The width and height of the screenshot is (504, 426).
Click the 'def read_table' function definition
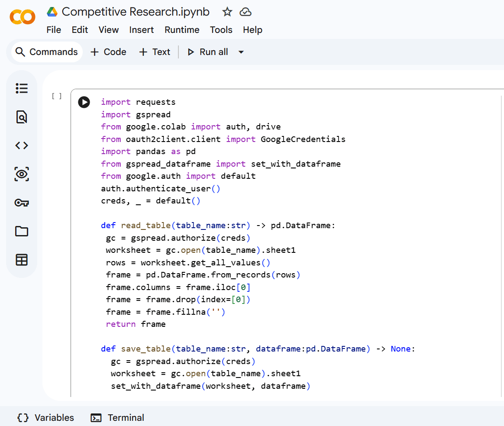(x=218, y=226)
